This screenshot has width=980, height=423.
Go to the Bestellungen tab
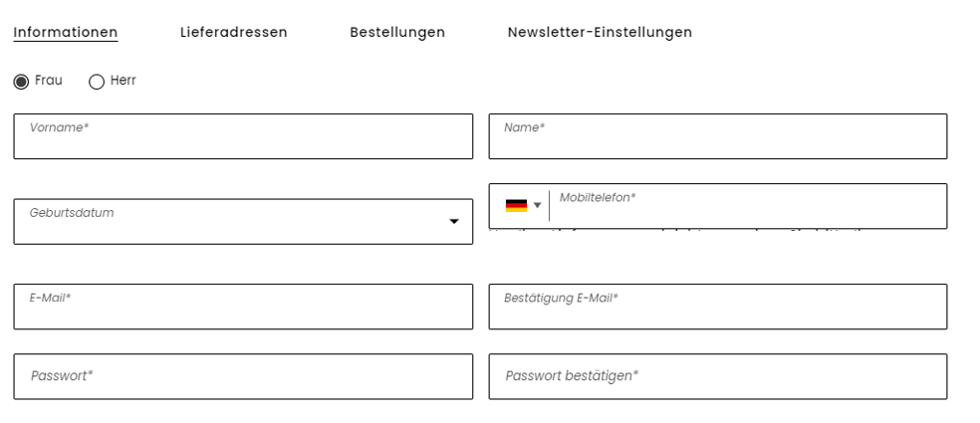click(397, 33)
